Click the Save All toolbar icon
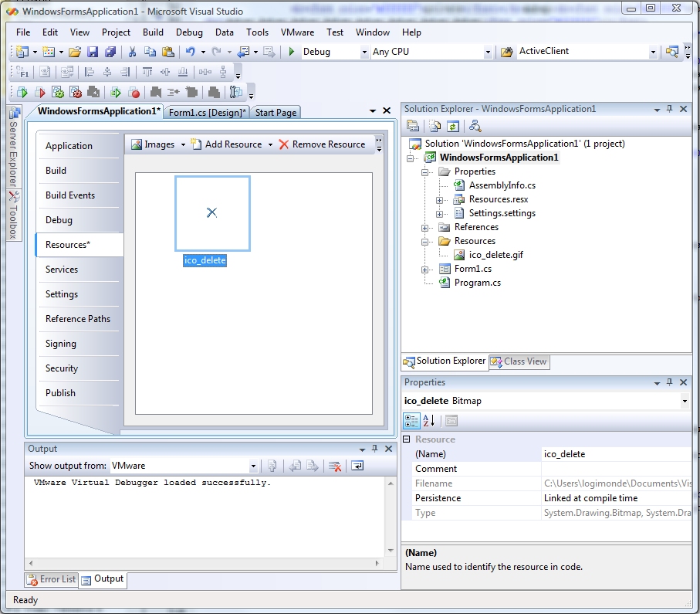700x614 pixels. (x=110, y=52)
